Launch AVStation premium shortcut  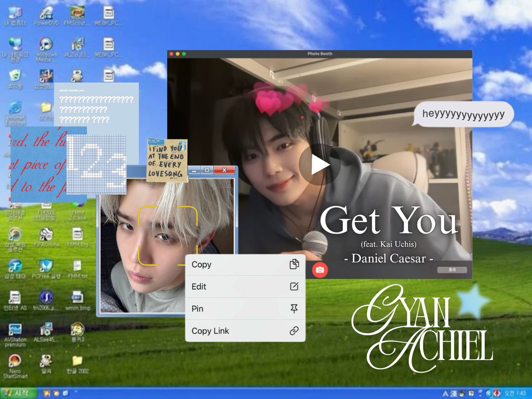[x=15, y=335]
